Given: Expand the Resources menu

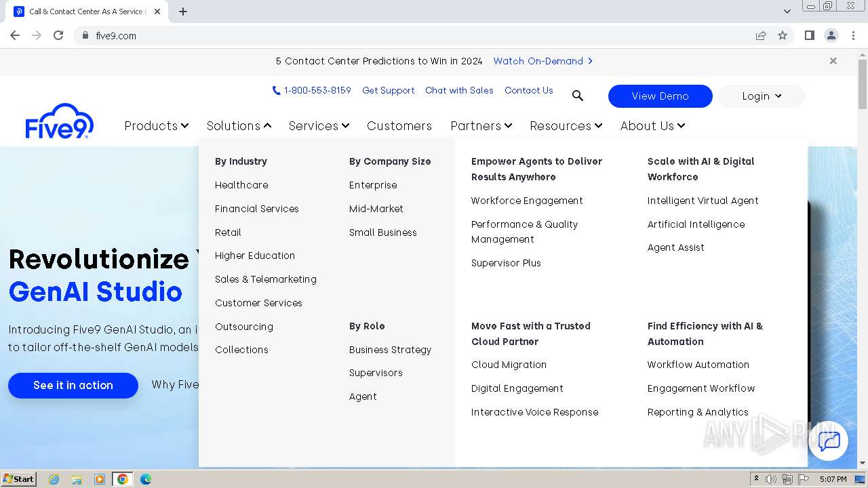Looking at the screenshot, I should [x=566, y=126].
